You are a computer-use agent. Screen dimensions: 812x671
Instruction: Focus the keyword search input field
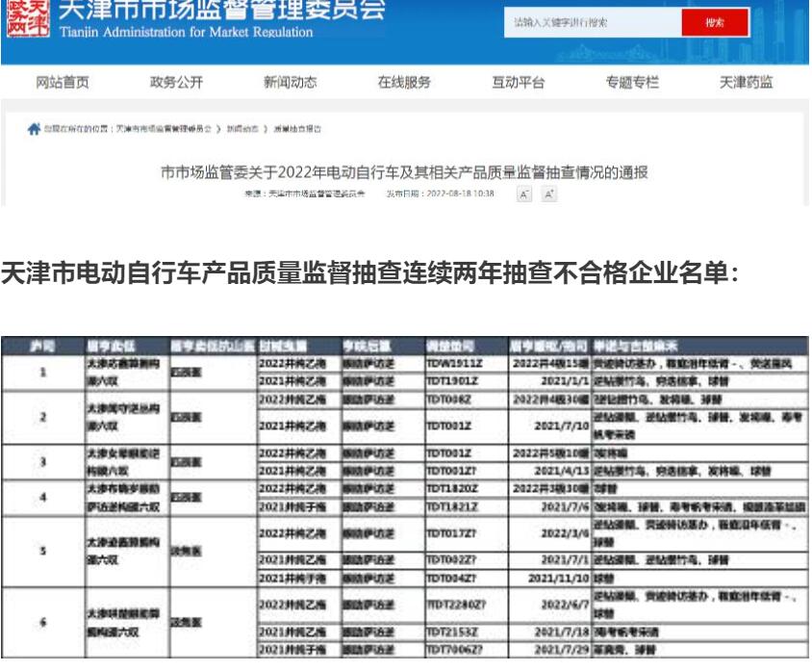pos(591,22)
